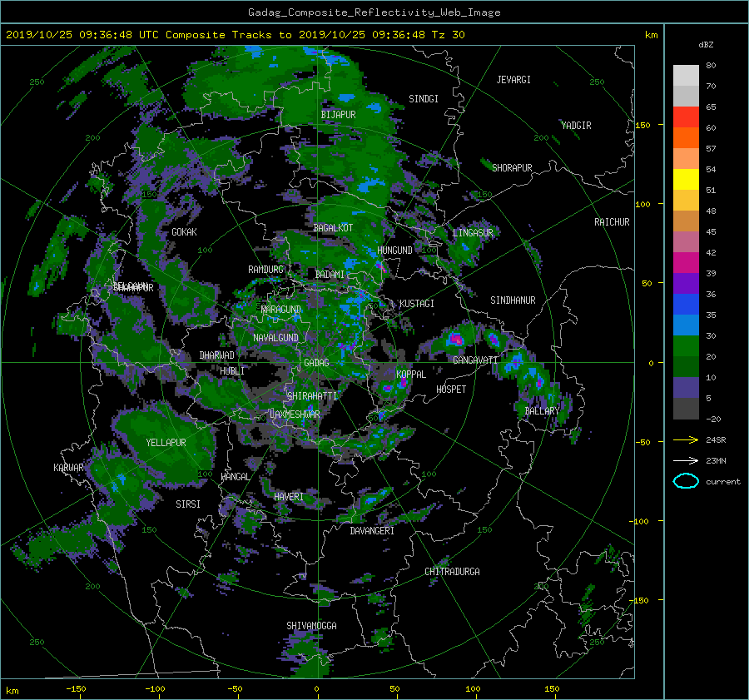This screenshot has width=749, height=700.
Task: Click the LAXMESHWAR city label
Action: [295, 415]
